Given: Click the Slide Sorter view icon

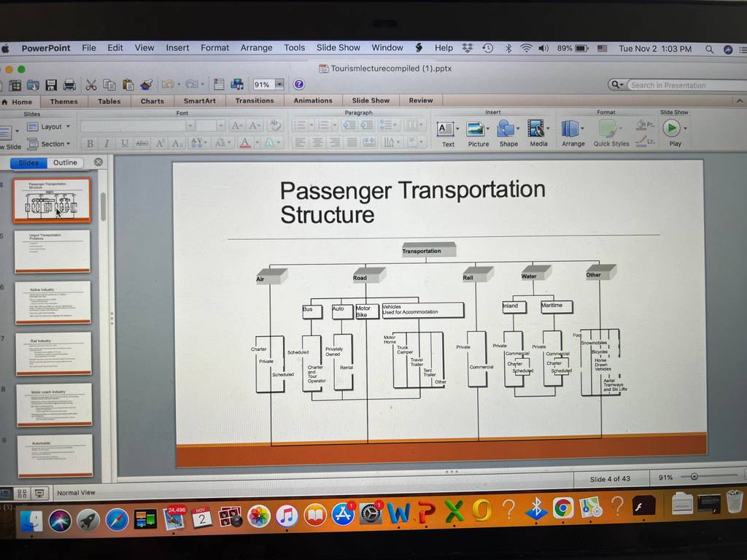Looking at the screenshot, I should (x=22, y=494).
